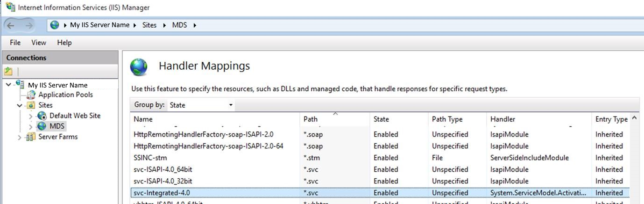This screenshot has height=204, width=644.
Task: Select svc-ISAPI-4.0_64bit handler row
Action: pyautogui.click(x=380, y=169)
